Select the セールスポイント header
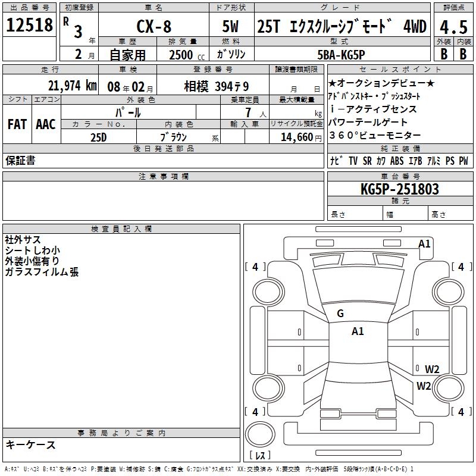476x476 pixels. point(400,70)
